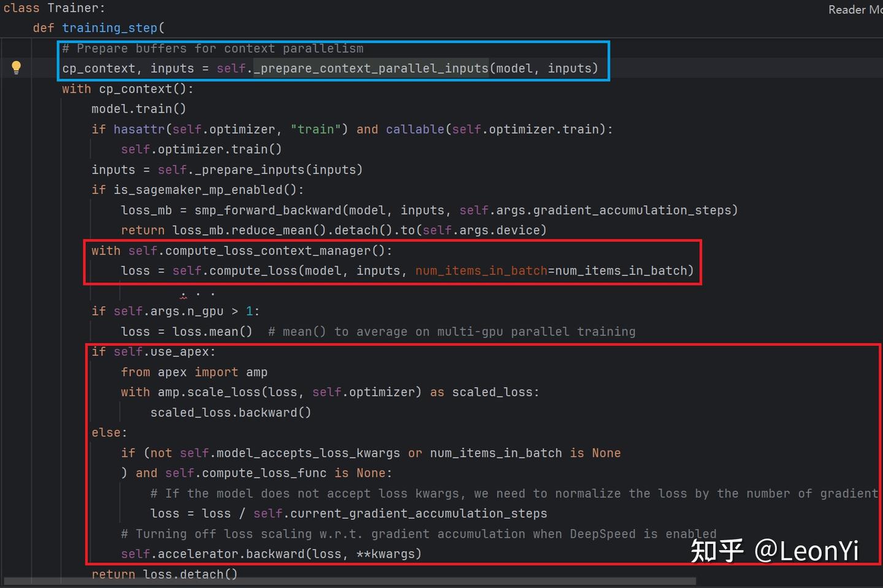Click the 'return loss.detach()' line
Viewport: 883px width, 588px height.
pos(164,575)
